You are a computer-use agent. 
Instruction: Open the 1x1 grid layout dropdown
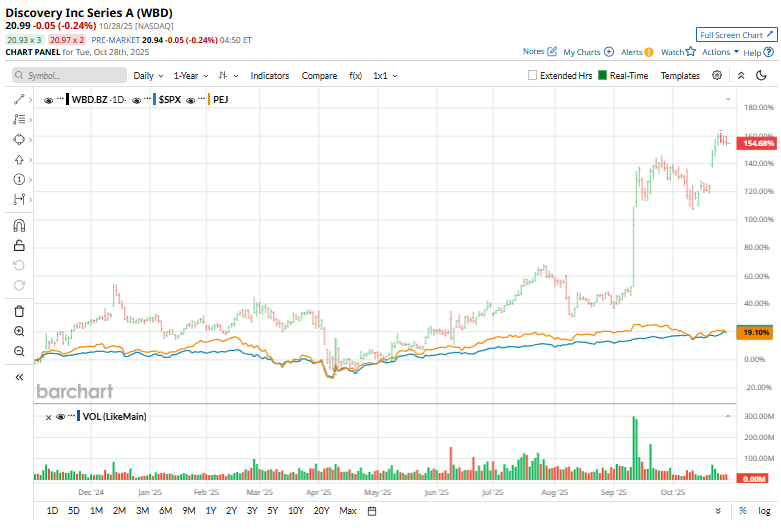(385, 76)
